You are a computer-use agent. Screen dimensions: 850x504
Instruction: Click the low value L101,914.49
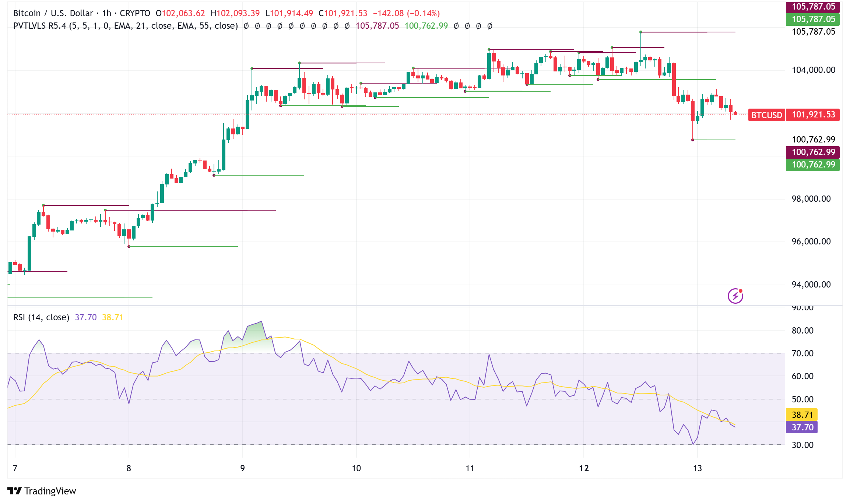(289, 13)
